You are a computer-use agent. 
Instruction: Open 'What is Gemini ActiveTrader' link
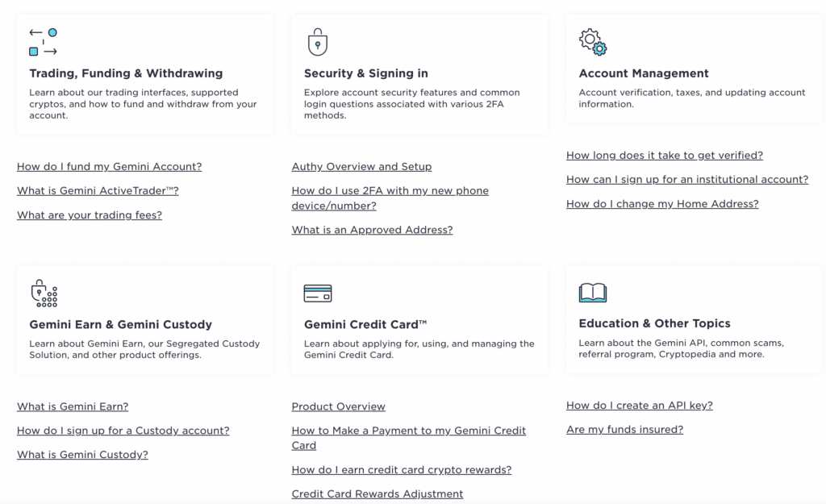[x=98, y=191]
